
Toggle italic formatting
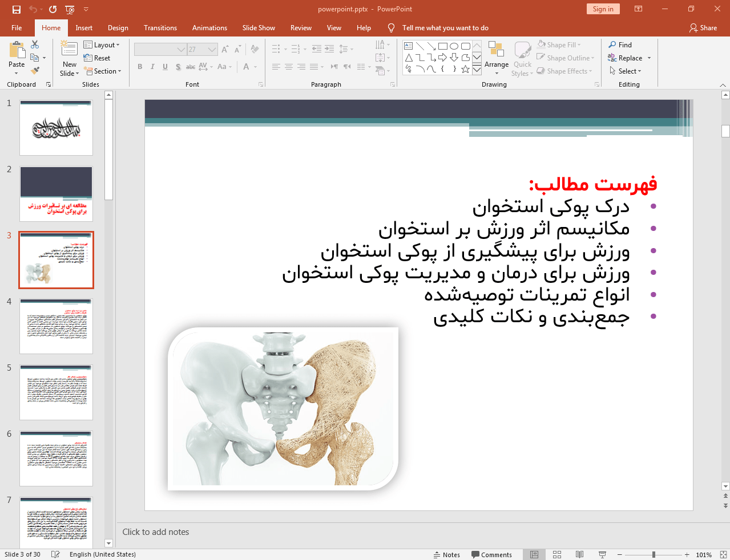click(152, 67)
